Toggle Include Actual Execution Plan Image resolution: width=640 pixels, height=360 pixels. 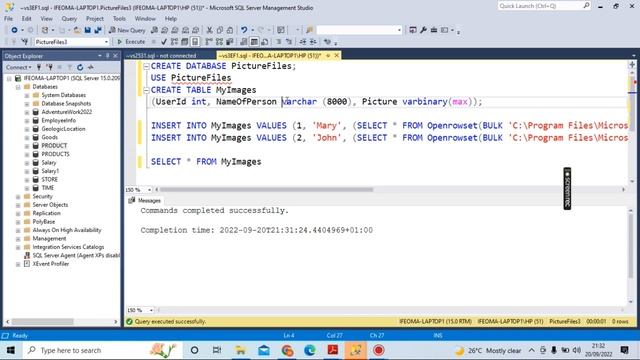click(209, 42)
